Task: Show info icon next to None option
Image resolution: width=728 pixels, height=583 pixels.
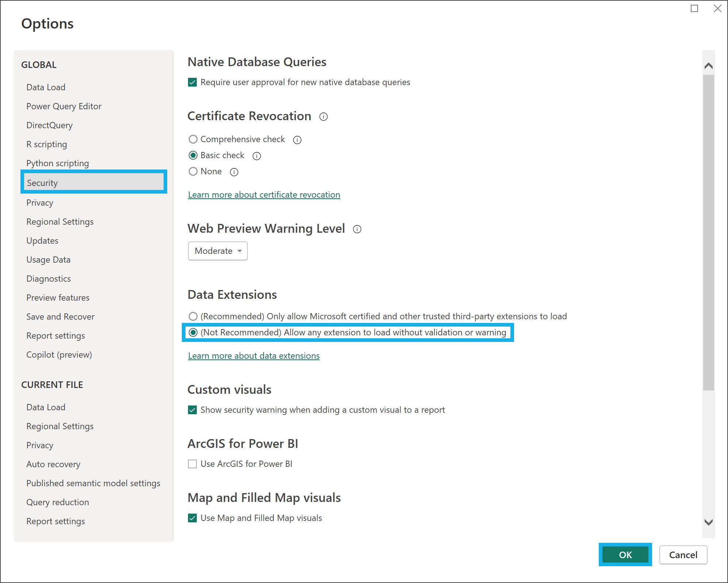Action: [x=234, y=172]
